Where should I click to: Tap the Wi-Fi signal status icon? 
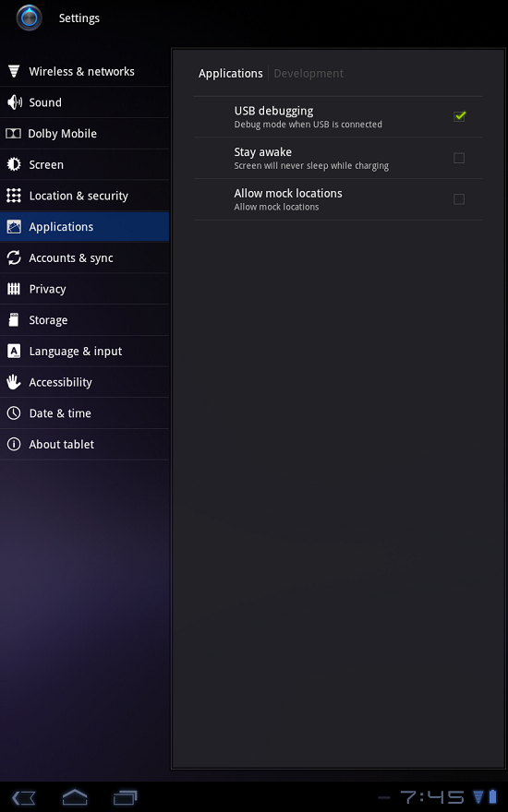[x=478, y=797]
